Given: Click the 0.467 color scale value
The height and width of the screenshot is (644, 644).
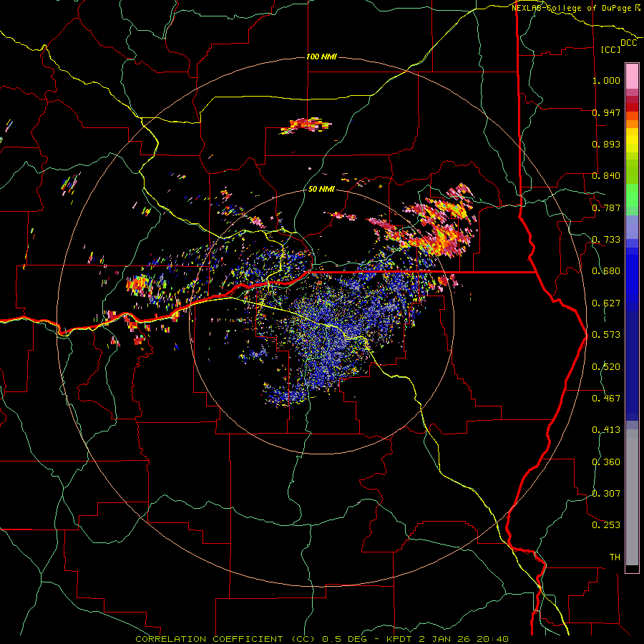Looking at the screenshot, I should click(x=606, y=399).
